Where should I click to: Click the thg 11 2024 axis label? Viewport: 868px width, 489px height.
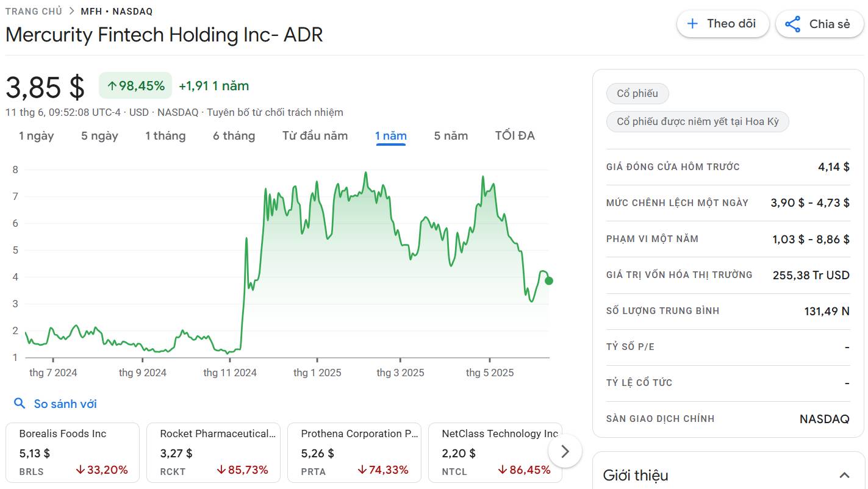(x=230, y=373)
